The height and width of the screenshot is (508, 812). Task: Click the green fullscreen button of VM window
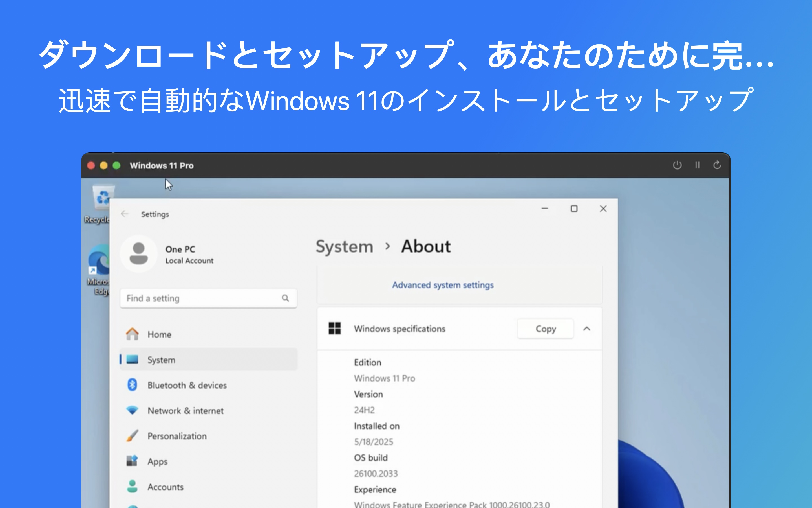[x=116, y=165]
